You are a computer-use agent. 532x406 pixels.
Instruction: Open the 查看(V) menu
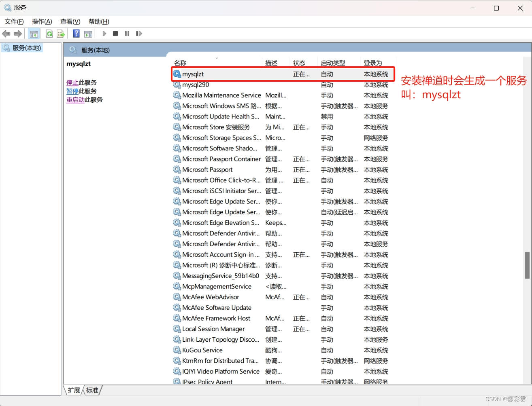(x=70, y=21)
